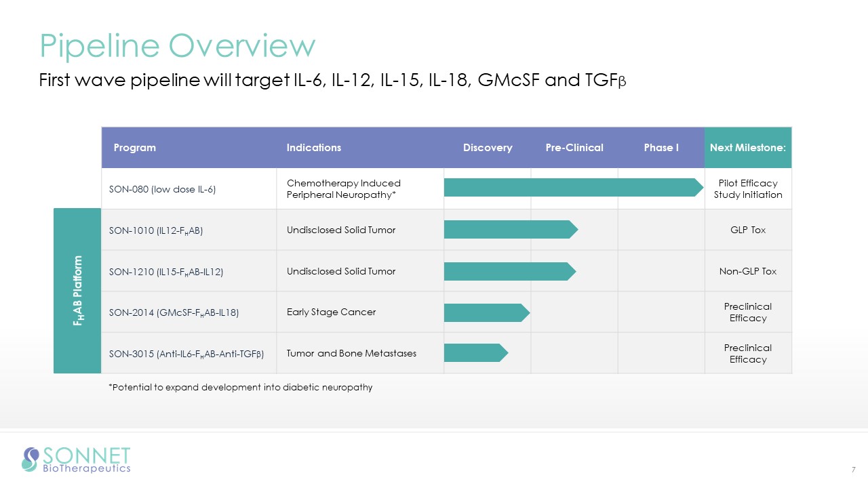Click the Tumor and Bone Metastases indication

click(x=351, y=353)
